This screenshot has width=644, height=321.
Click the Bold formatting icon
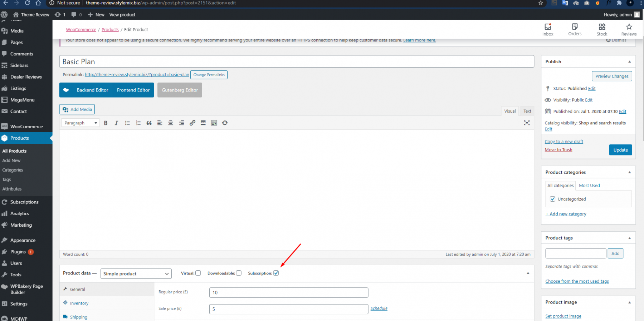pos(106,123)
